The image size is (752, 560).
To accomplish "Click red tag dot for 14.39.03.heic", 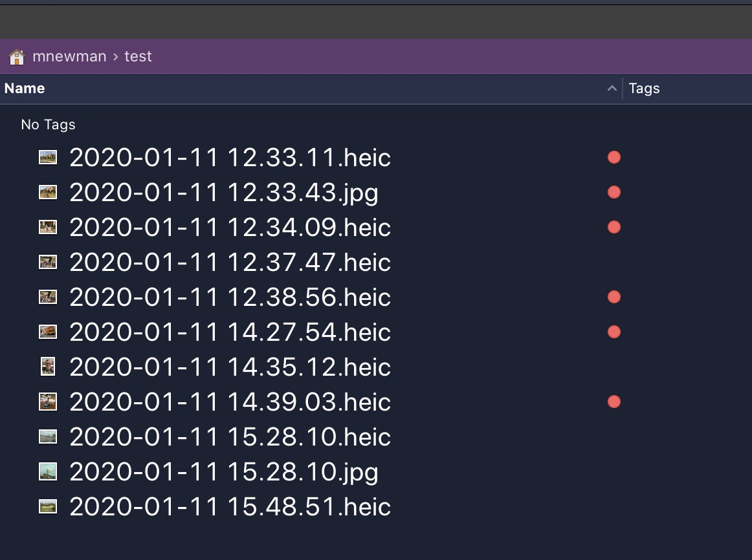I will [x=614, y=402].
